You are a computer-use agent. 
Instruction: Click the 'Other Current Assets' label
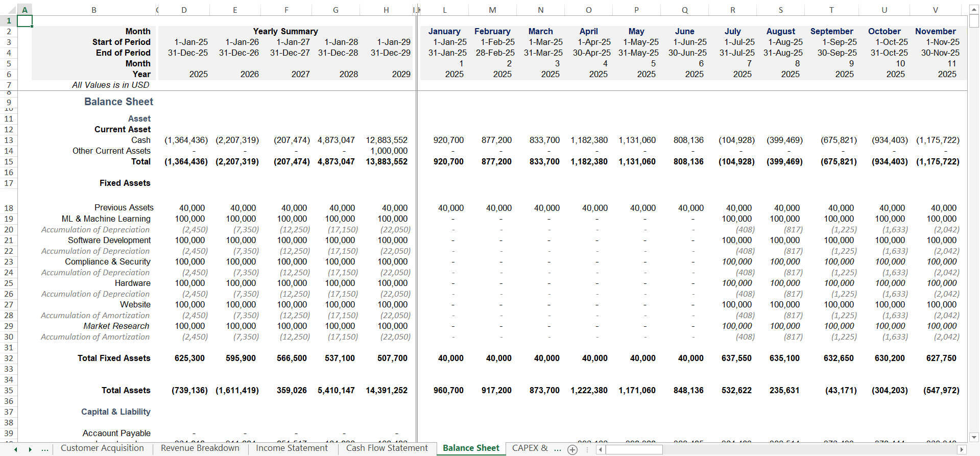point(111,151)
